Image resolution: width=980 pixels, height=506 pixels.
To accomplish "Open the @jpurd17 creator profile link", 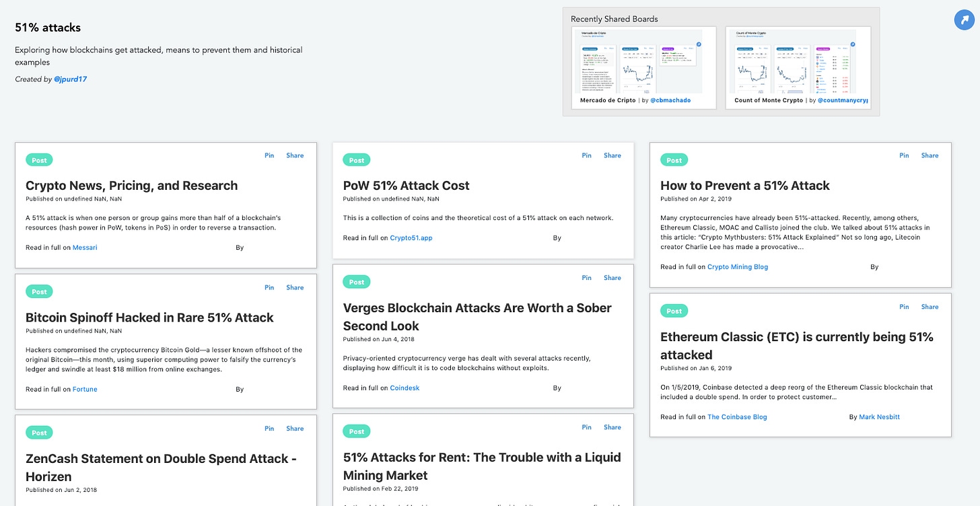I will point(70,79).
